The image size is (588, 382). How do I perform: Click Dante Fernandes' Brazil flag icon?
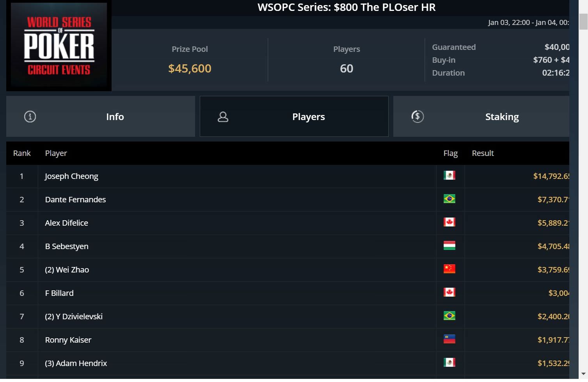(x=449, y=199)
